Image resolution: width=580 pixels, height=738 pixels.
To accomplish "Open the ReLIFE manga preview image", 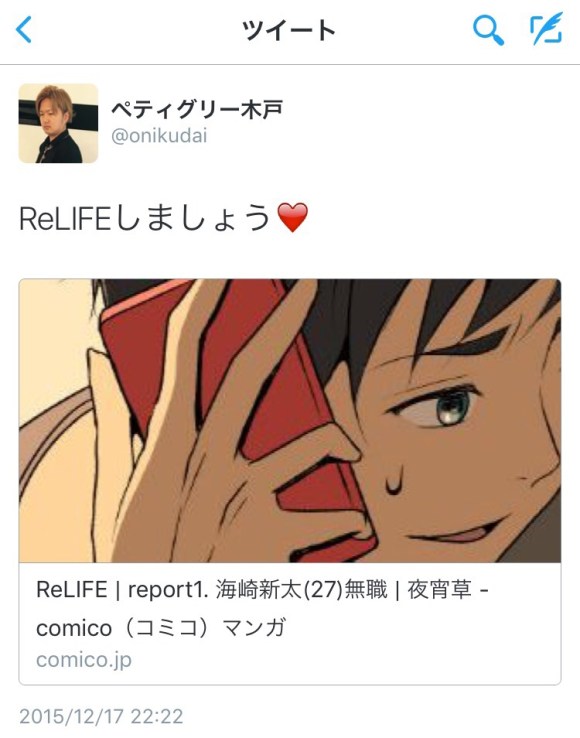I will click(290, 421).
